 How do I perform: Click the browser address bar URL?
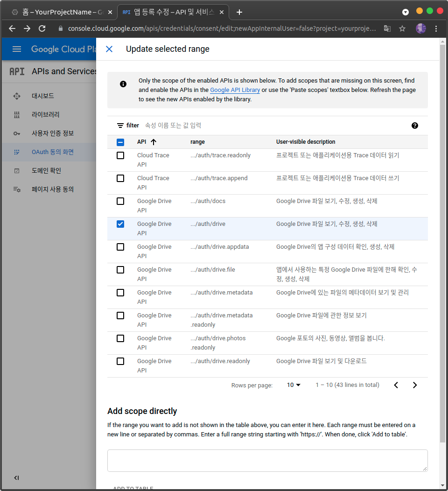[222, 28]
